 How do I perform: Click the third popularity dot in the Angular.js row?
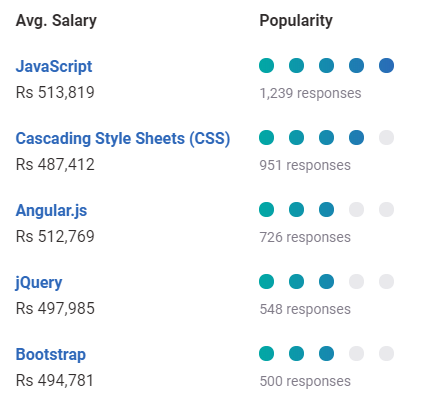pyautogui.click(x=326, y=209)
